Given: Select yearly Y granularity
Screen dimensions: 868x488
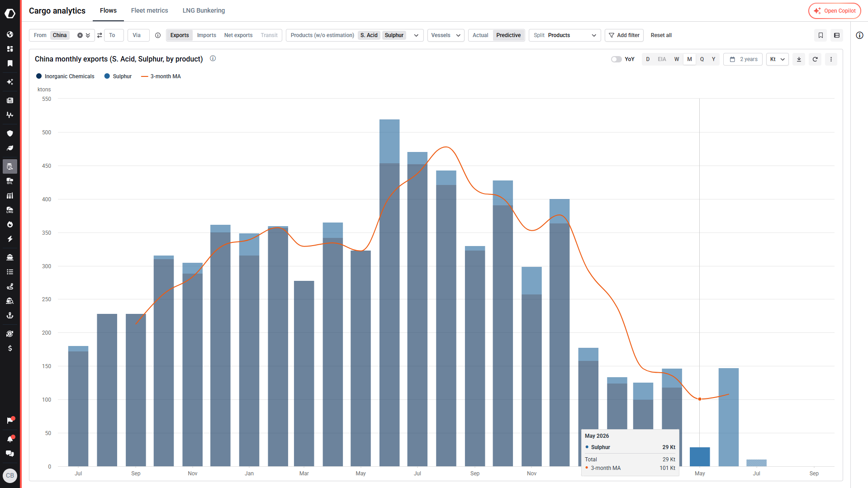Looking at the screenshot, I should [713, 59].
